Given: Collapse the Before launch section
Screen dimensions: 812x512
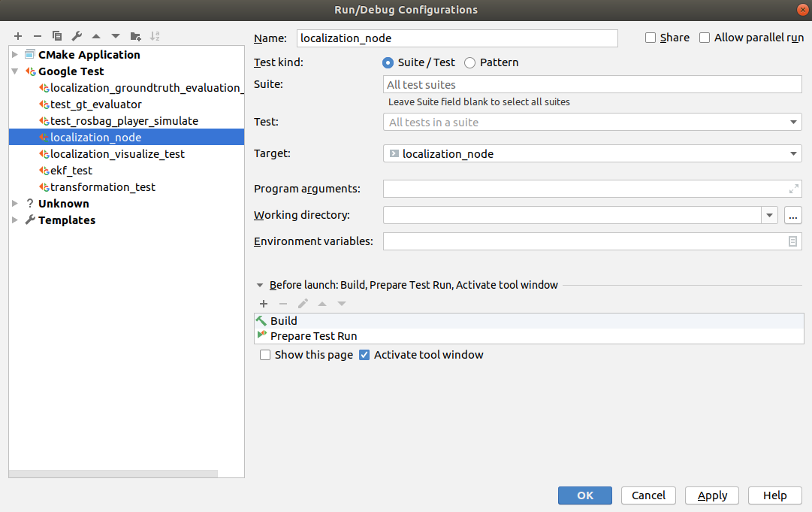Looking at the screenshot, I should [x=260, y=285].
